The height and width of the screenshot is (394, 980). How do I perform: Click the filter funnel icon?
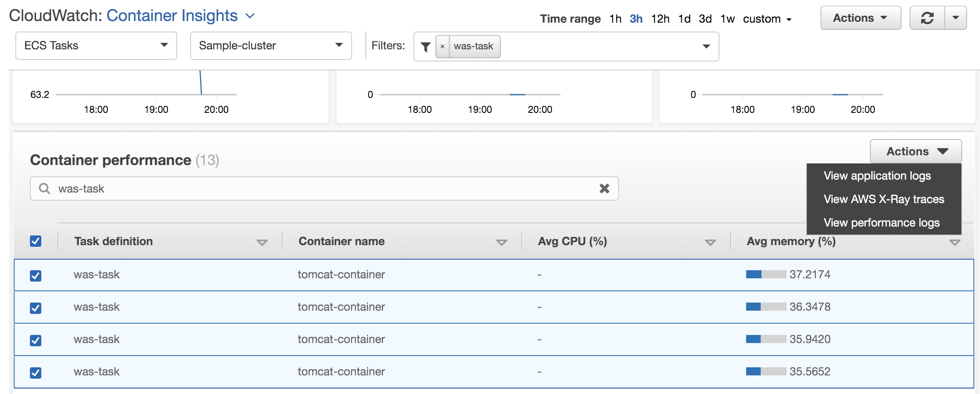pos(425,47)
